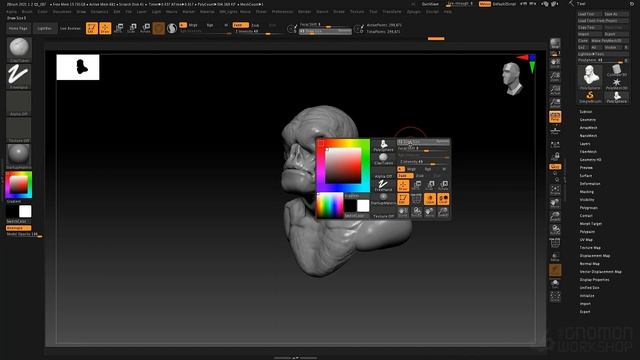Image resolution: width=640 pixels, height=360 pixels.
Task: Click the FreeHand stroke icon in the popup
Action: [383, 185]
